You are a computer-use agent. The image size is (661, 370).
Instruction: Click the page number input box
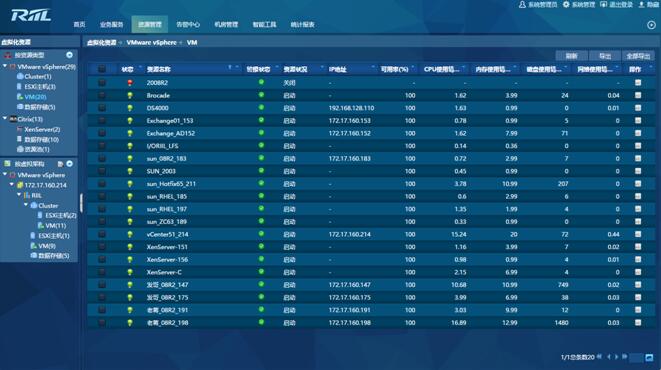636,358
